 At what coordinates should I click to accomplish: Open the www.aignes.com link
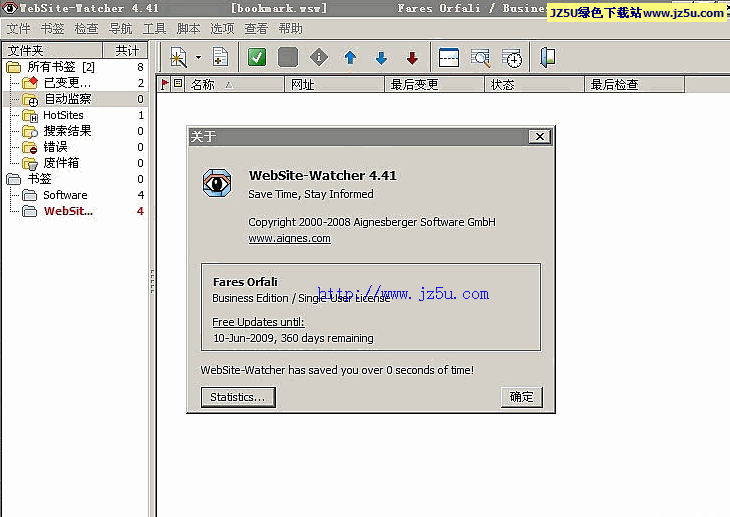coord(289,238)
